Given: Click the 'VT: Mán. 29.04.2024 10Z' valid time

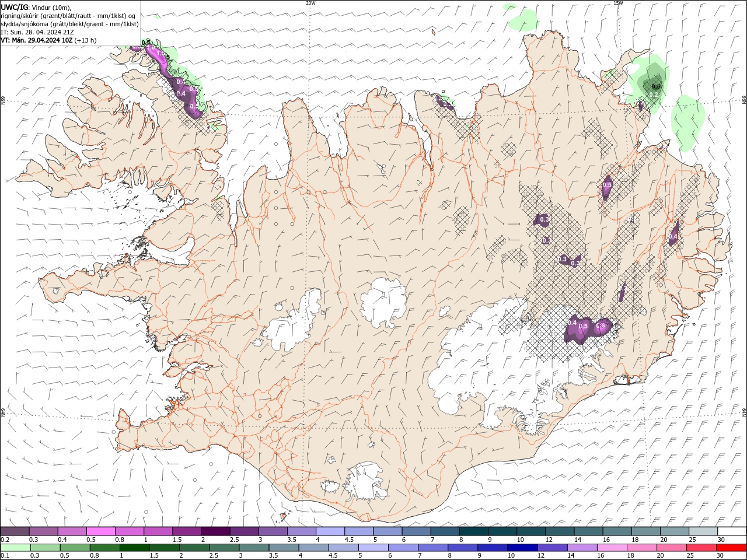Looking at the screenshot, I should (37, 40).
